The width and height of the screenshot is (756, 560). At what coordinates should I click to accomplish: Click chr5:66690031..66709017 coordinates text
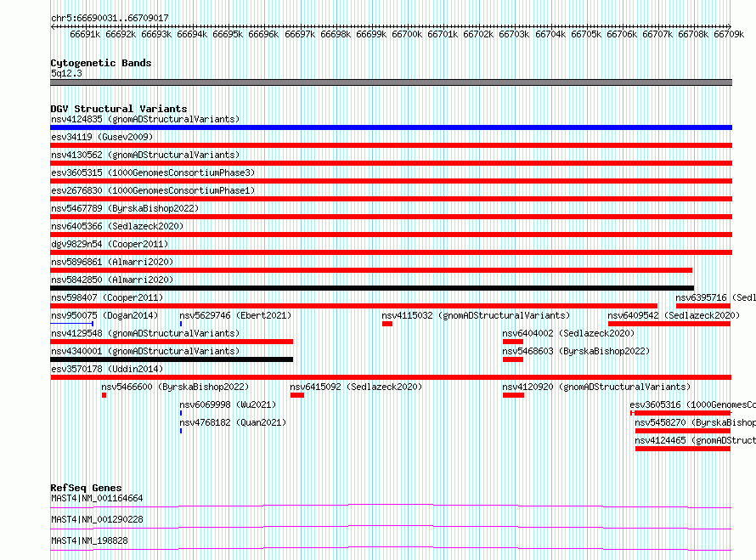tap(110, 18)
